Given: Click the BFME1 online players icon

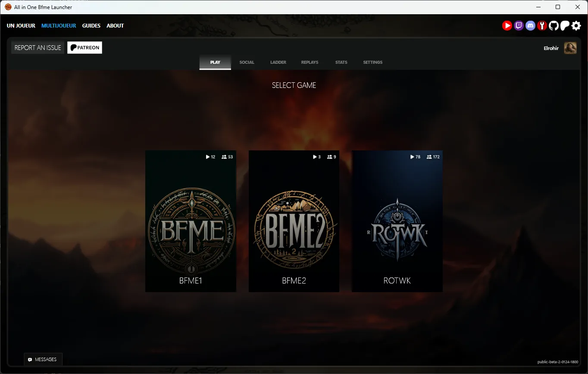Looking at the screenshot, I should pos(224,157).
